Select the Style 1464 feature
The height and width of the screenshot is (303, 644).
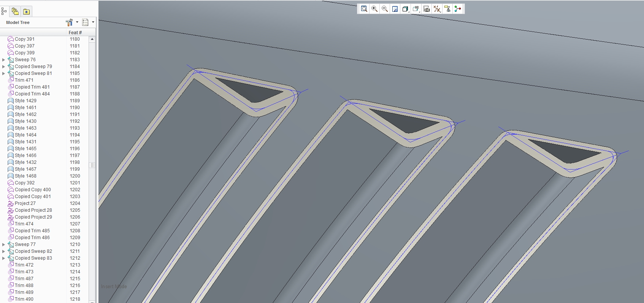pyautogui.click(x=25, y=135)
